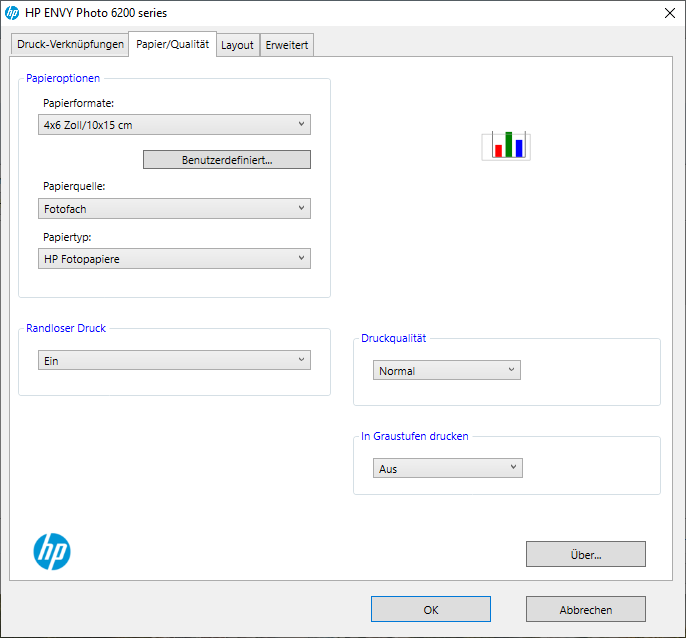The height and width of the screenshot is (638, 686).
Task: Go to the Erweitert tab
Action: click(287, 45)
